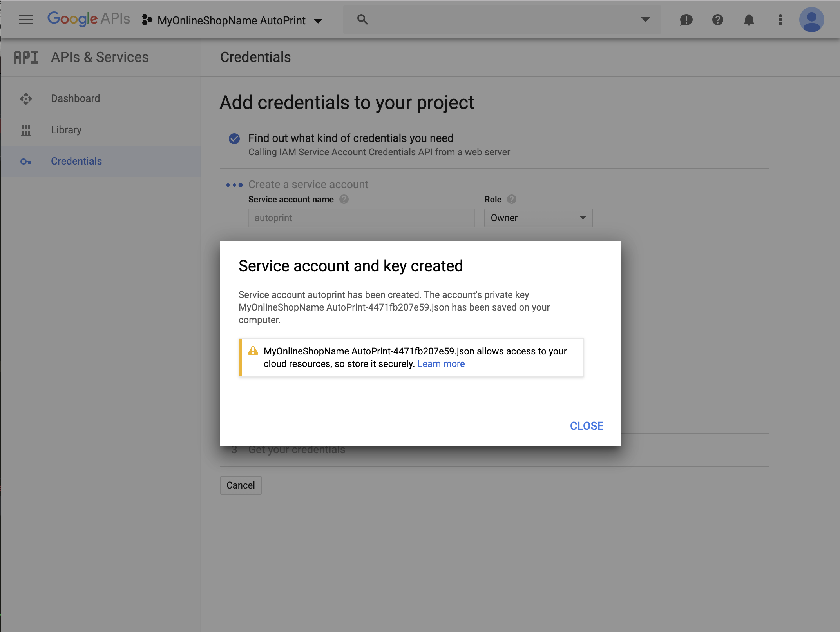Open the notifications bell
This screenshot has height=632, width=840.
pyautogui.click(x=749, y=20)
